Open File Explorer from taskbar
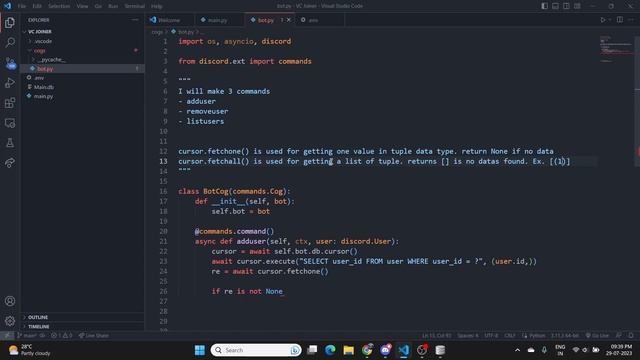The height and width of the screenshot is (360, 640). [349, 350]
